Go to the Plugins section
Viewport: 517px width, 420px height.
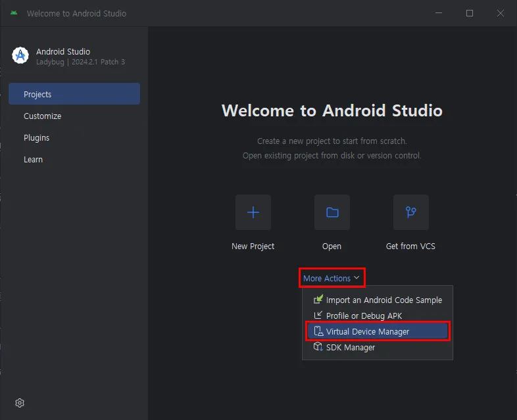pyautogui.click(x=36, y=137)
